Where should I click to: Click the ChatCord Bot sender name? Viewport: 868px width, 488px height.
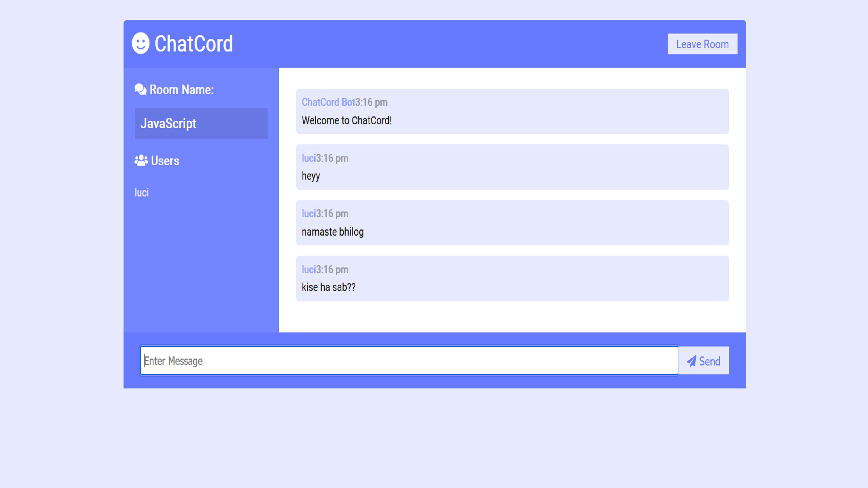[328, 102]
